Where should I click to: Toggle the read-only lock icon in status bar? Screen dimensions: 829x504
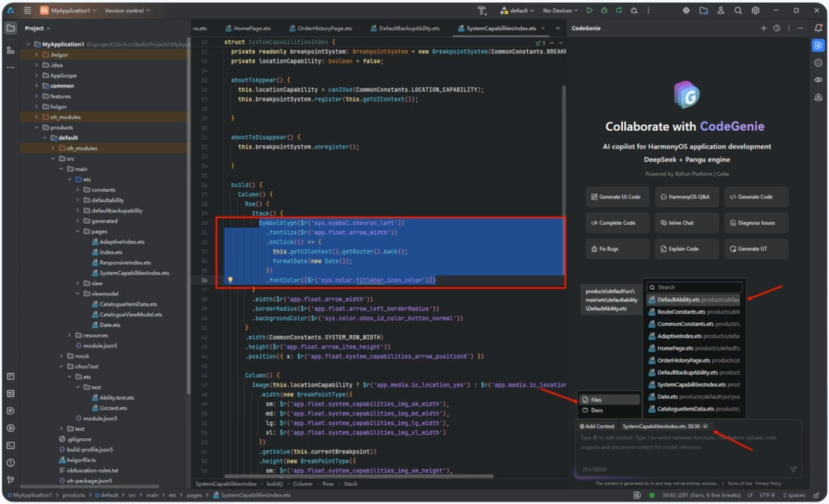click(816, 495)
